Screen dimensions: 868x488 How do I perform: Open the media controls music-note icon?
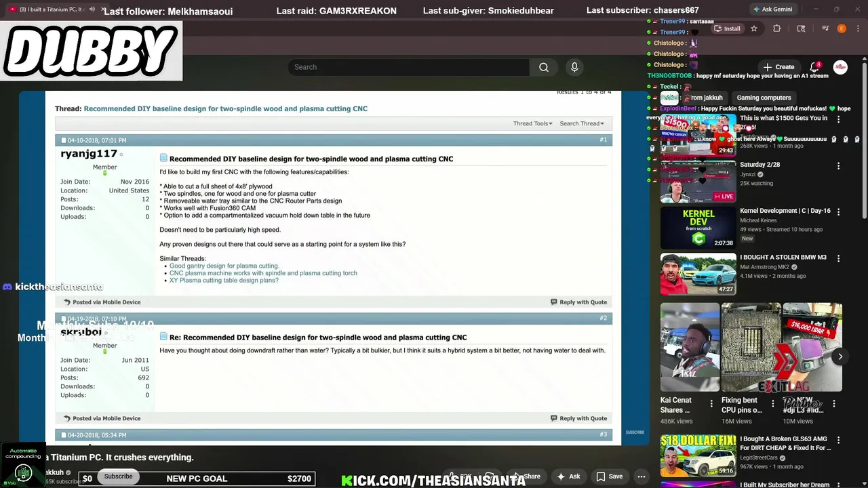825,28
